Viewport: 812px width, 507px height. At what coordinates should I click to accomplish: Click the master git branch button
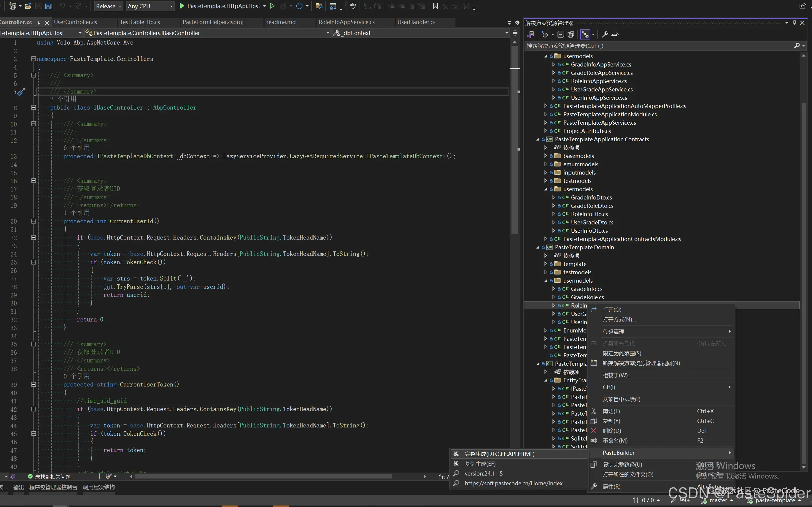(x=718, y=500)
